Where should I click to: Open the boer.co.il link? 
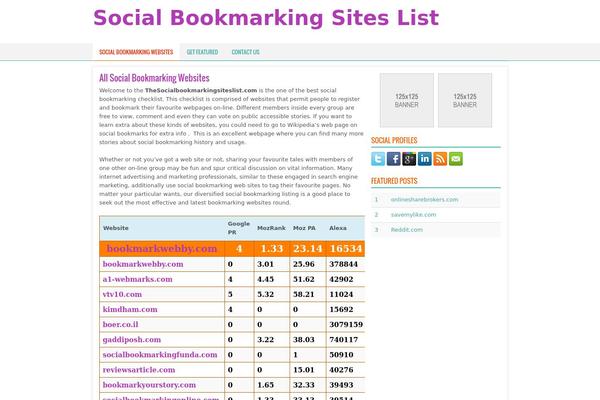pos(120,325)
